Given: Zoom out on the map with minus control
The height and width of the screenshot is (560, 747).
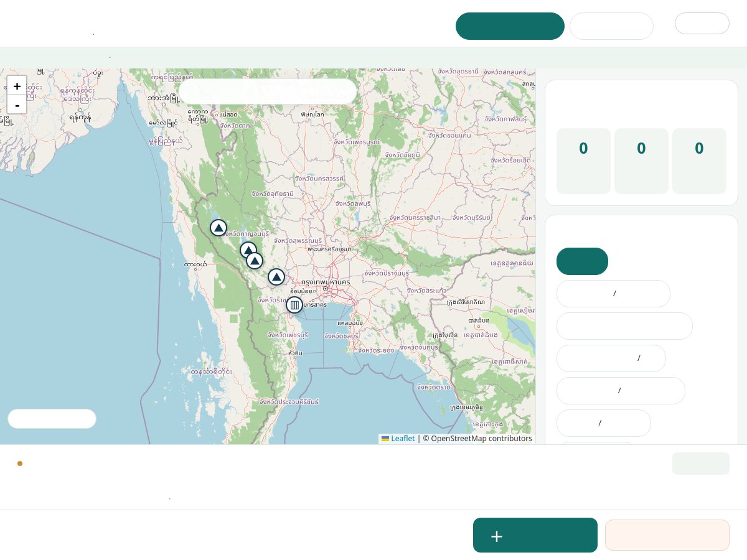Looking at the screenshot, I should pos(17,105).
